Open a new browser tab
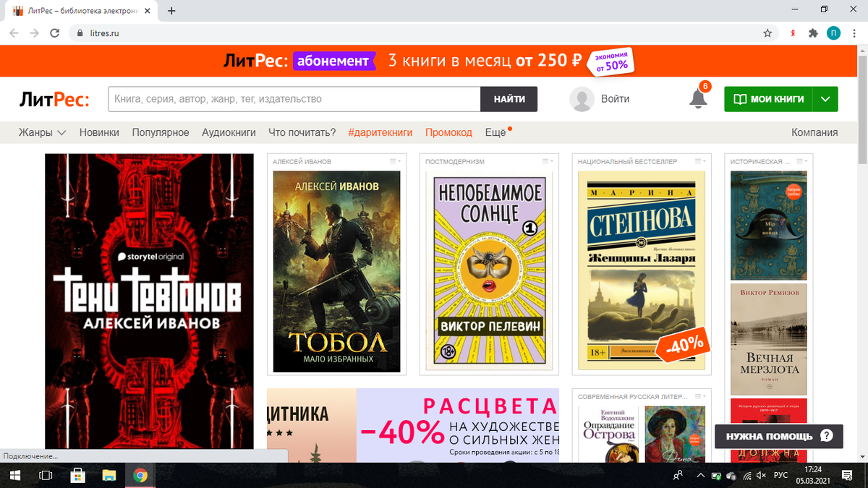This screenshot has width=868, height=488. (171, 11)
